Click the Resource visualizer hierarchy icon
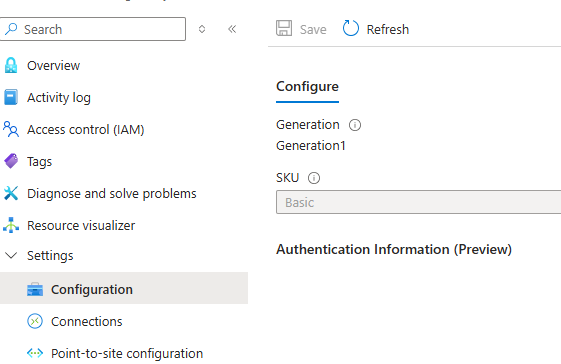561x364 pixels. click(11, 225)
